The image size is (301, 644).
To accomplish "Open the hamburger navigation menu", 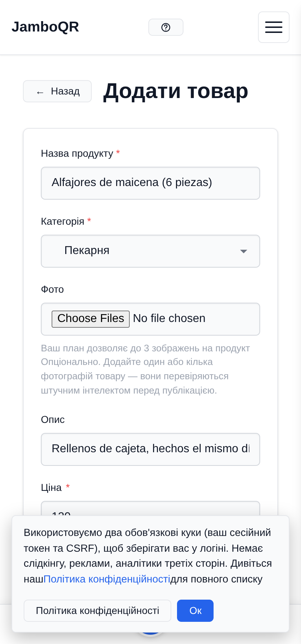I will 274,27.
